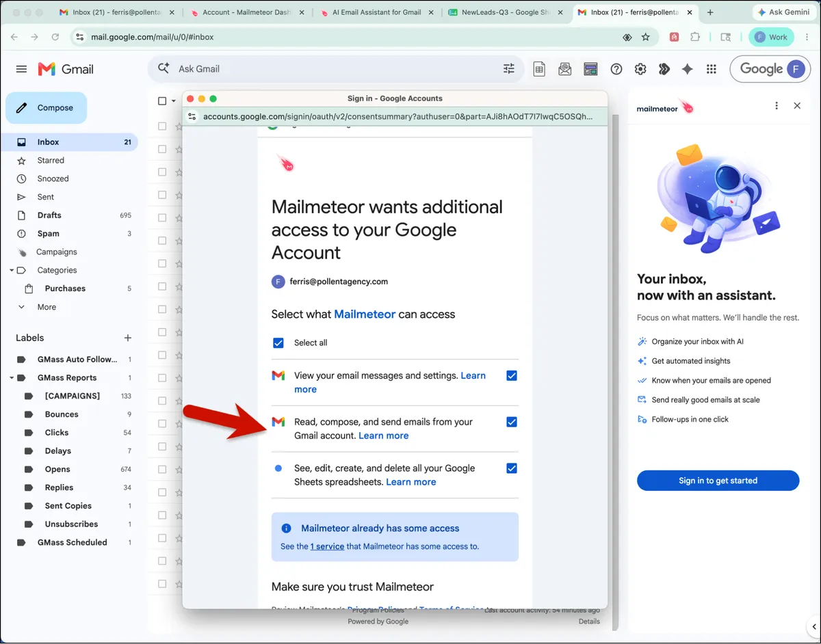Click the spreadsheet icon in Gmail header
The width and height of the screenshot is (821, 644).
coord(539,69)
